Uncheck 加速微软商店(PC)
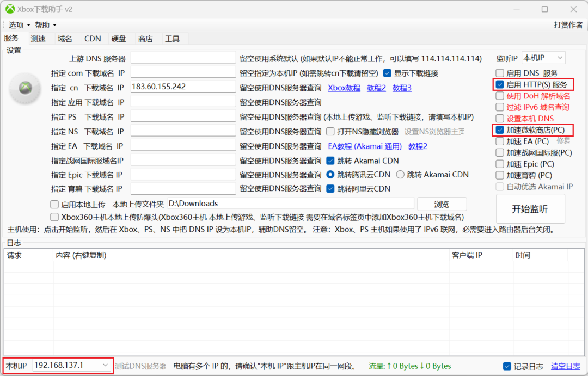 click(x=499, y=130)
